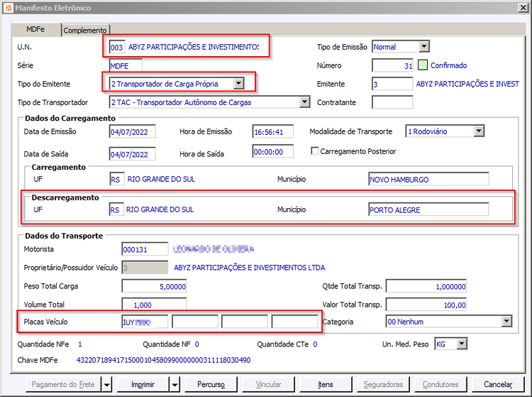
Task: Expand the Tipo do Emitente dropdown
Action: (x=238, y=84)
